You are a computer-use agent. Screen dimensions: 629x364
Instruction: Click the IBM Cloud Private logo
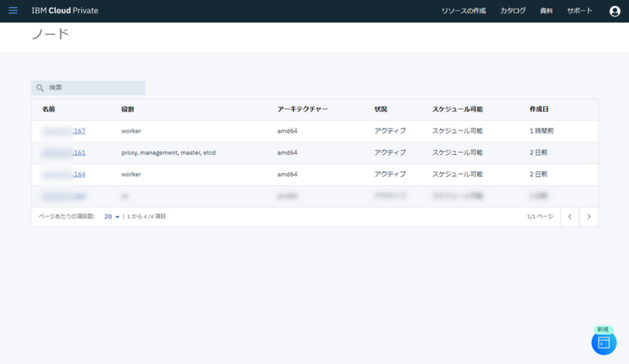pyautogui.click(x=65, y=11)
